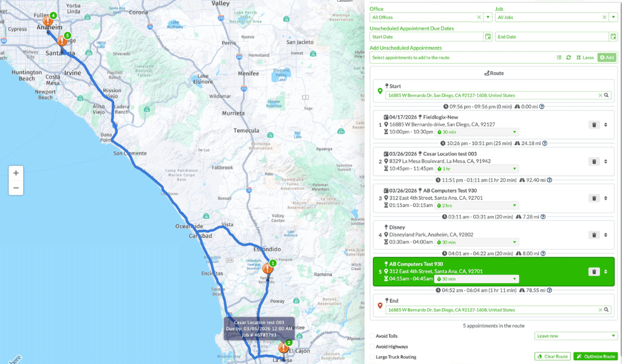Expand the Office dropdown arrow
Screen dimensions: 622x364
(488, 18)
